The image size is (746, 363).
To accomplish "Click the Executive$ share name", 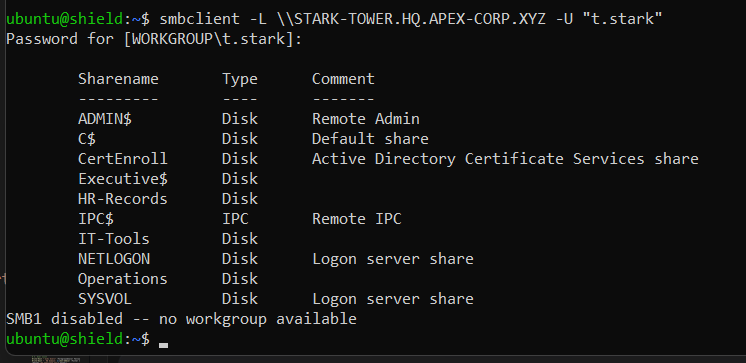I will coord(123,179).
